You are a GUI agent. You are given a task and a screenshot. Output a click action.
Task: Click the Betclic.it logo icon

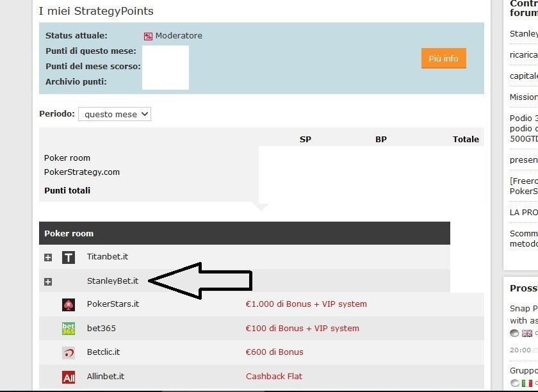(x=69, y=352)
